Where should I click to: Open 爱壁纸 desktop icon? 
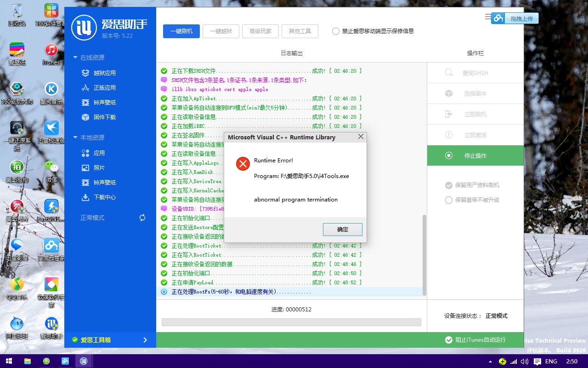coord(17,54)
